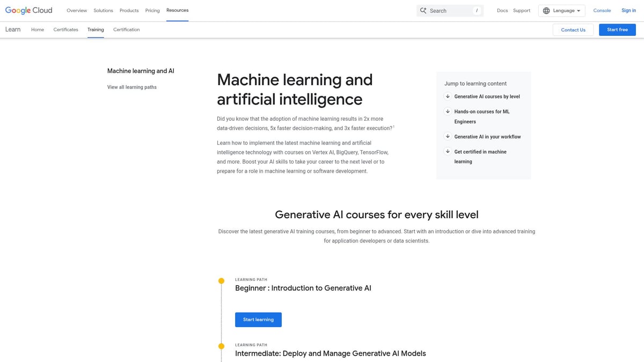Click the yellow timeline dot for Beginner path

[221, 281]
